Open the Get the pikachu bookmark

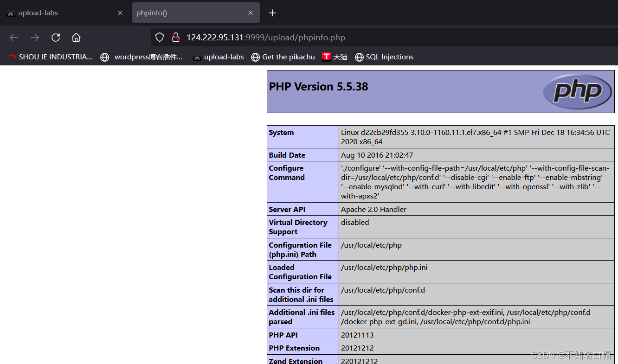tap(288, 57)
